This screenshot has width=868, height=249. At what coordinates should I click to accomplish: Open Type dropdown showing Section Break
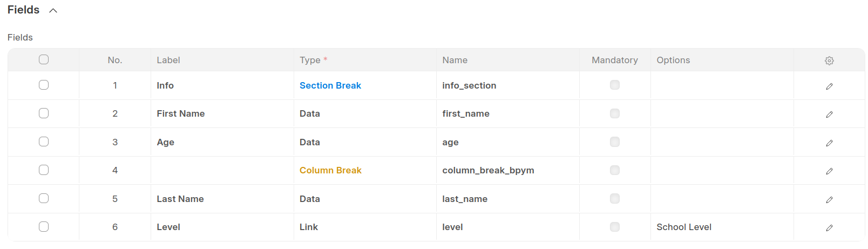click(x=330, y=85)
